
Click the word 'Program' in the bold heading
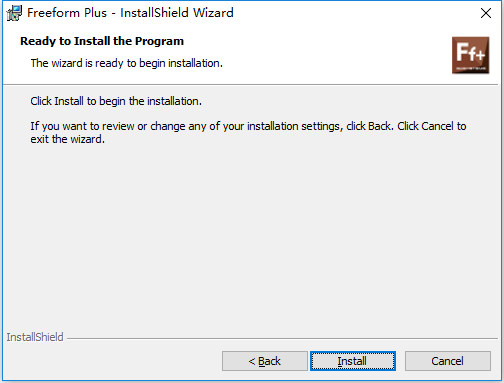159,41
